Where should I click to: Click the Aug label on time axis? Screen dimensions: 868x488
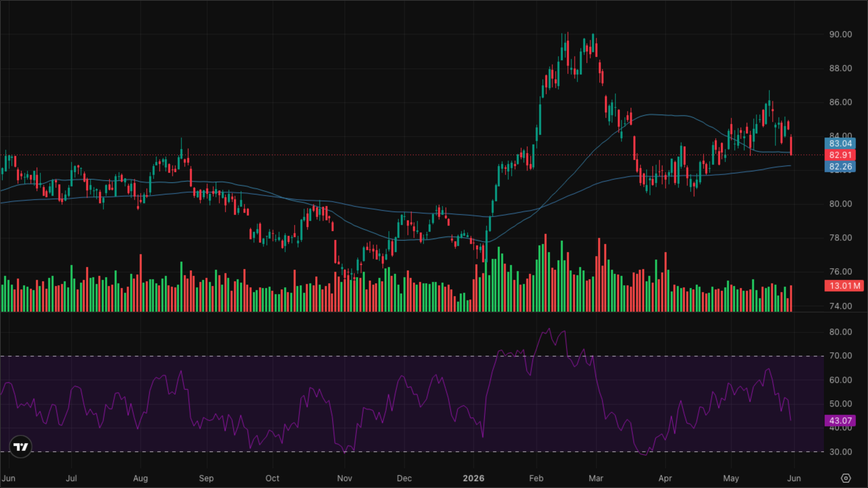140,478
